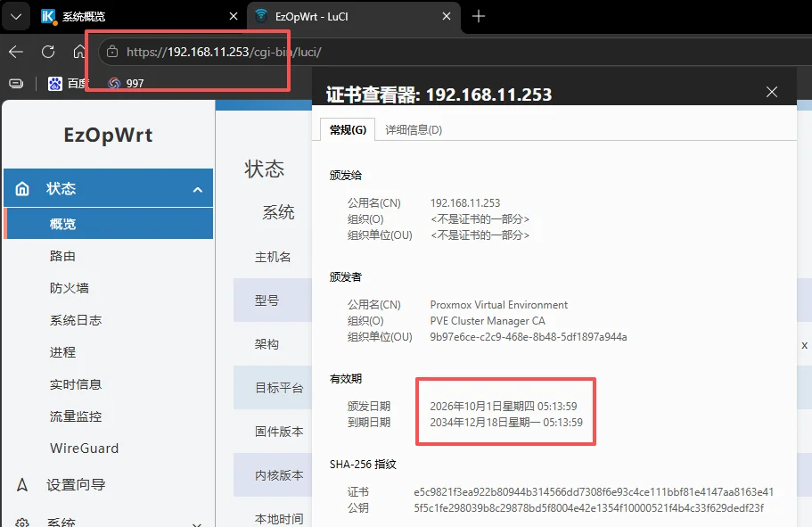Focus the address bar URL
Image resolution: width=812 pixels, height=527 pixels.
point(224,52)
